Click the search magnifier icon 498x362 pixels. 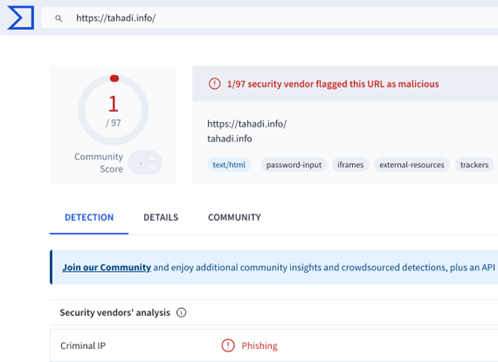click(59, 18)
